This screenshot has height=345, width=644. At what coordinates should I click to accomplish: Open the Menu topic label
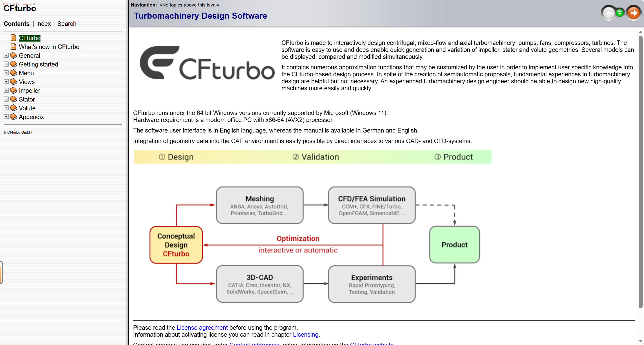click(26, 73)
